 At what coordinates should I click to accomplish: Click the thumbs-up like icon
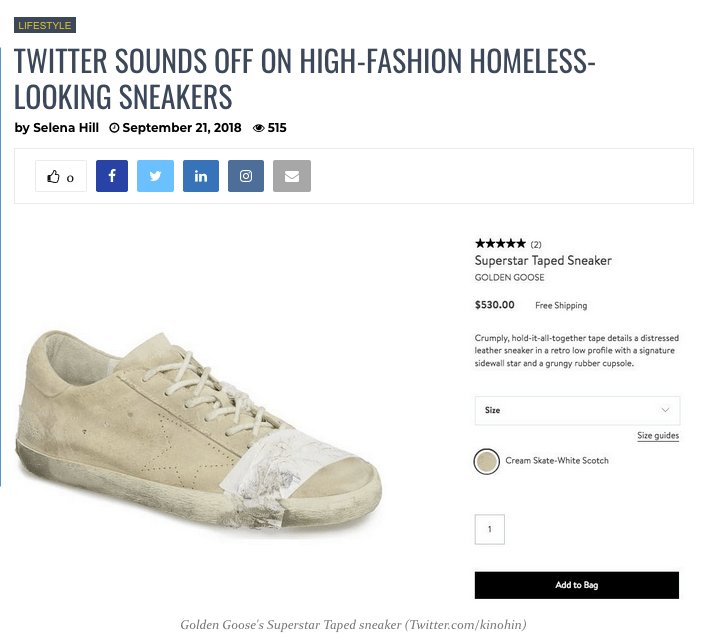(53, 177)
